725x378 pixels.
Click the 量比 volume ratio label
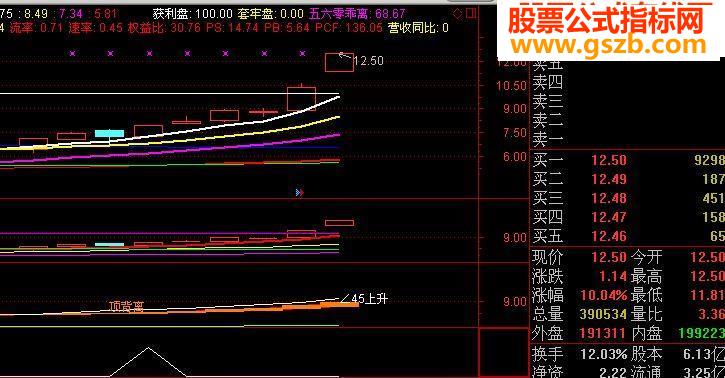647,314
